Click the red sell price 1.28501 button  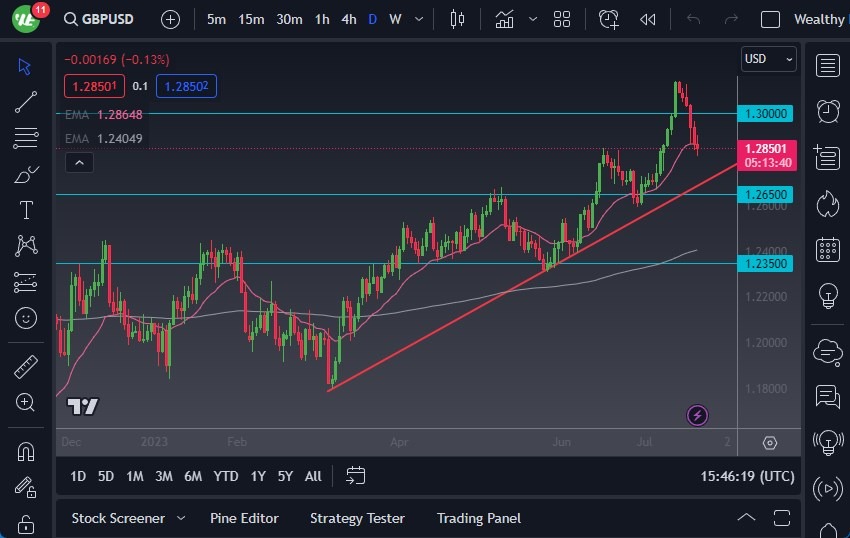click(x=95, y=86)
